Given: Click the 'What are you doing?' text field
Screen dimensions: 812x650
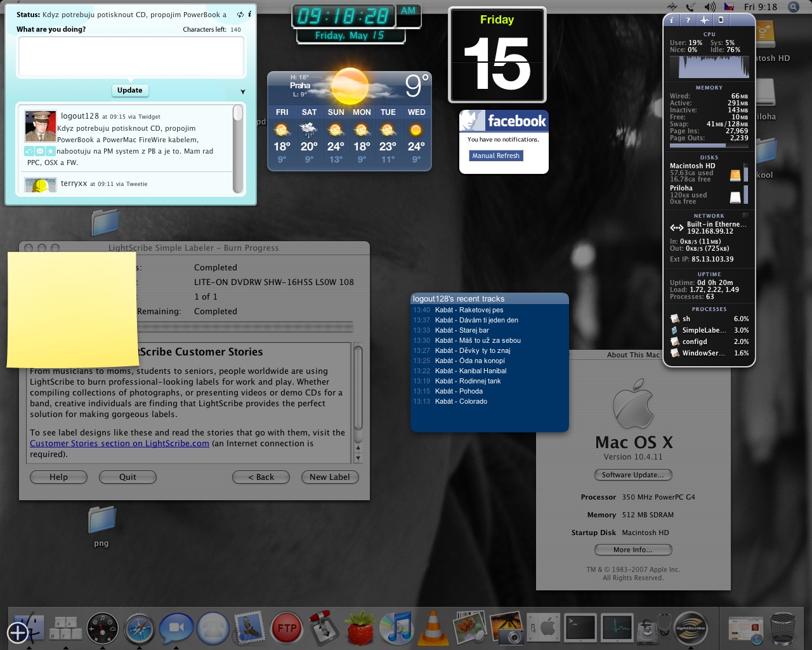Looking at the screenshot, I should point(131,56).
